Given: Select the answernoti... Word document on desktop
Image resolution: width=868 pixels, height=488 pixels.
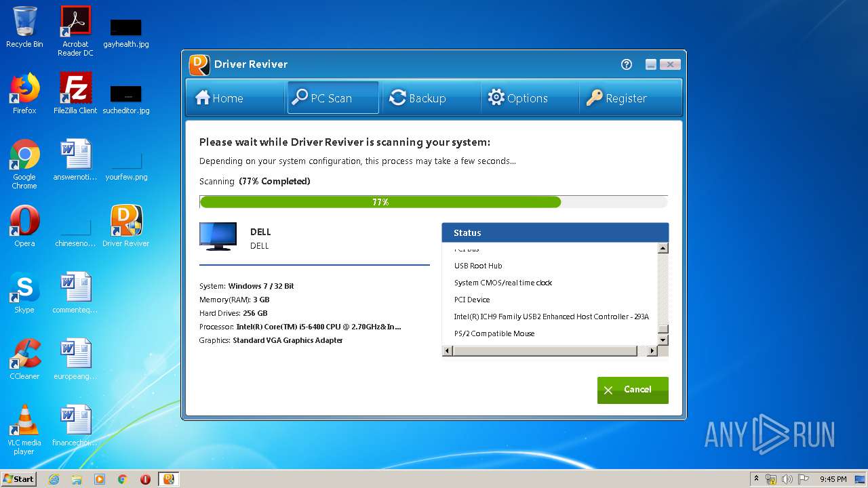Looking at the screenshot, I should (75, 160).
